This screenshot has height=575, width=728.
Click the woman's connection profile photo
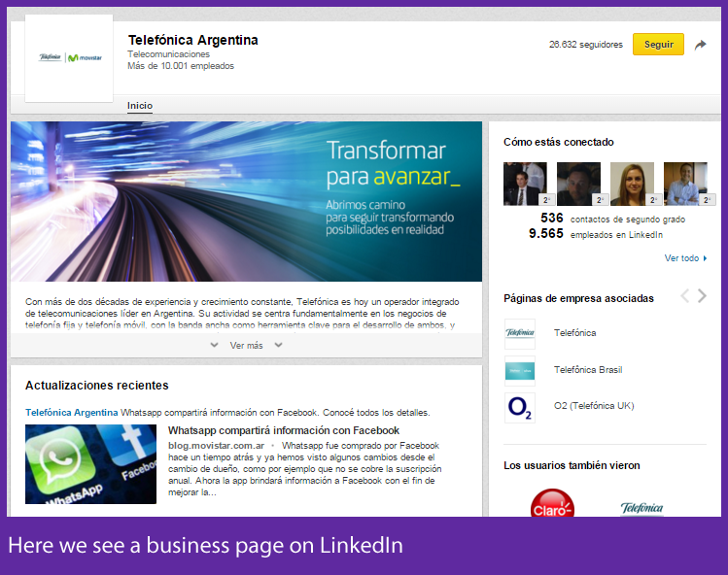point(632,183)
